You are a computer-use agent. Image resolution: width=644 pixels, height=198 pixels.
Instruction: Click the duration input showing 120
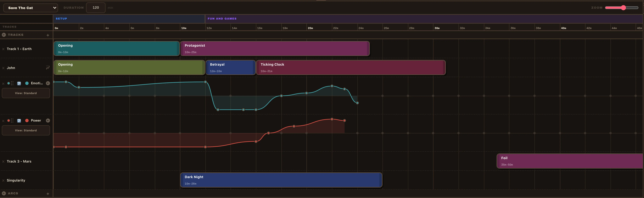coord(96,8)
